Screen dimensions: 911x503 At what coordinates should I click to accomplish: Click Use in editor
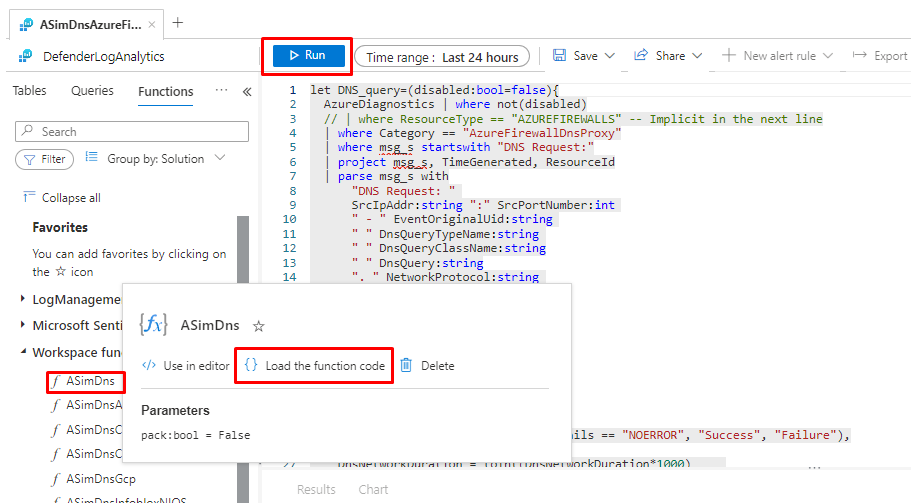(x=186, y=366)
